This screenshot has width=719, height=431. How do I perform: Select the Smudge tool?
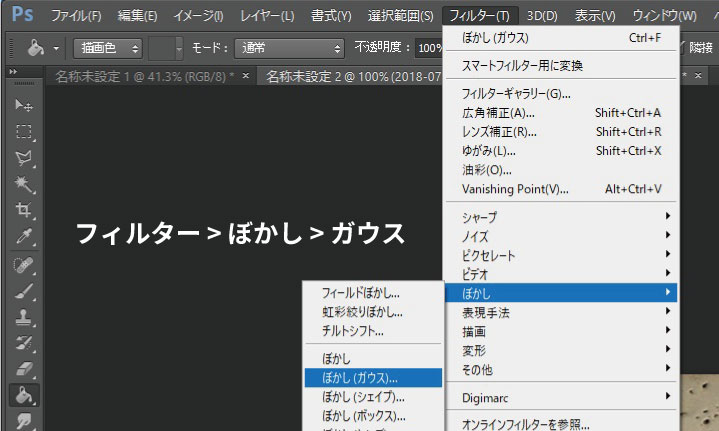click(23, 420)
